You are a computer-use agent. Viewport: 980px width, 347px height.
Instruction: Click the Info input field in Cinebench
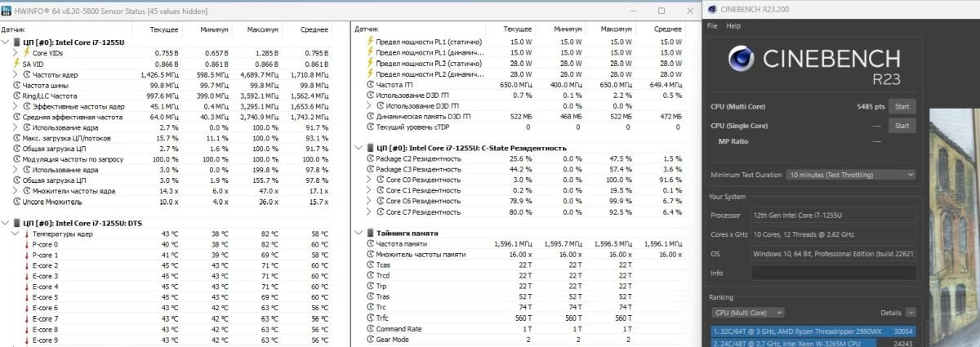point(833,274)
